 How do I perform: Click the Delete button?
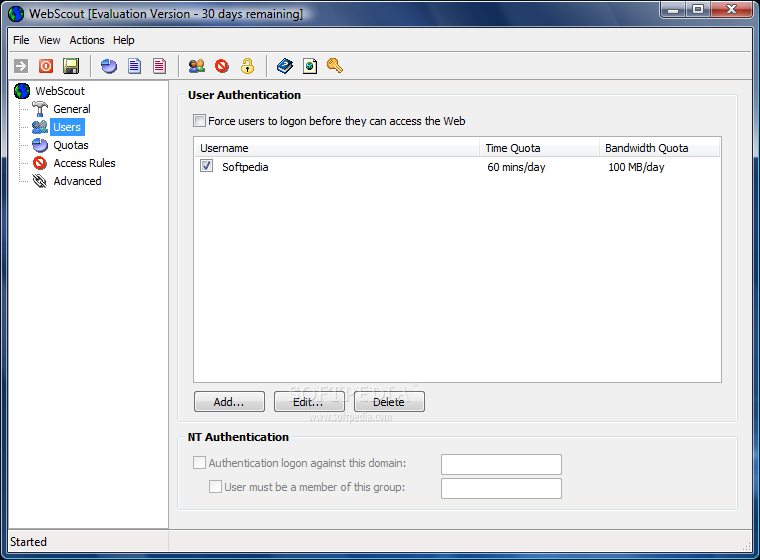[x=389, y=401]
